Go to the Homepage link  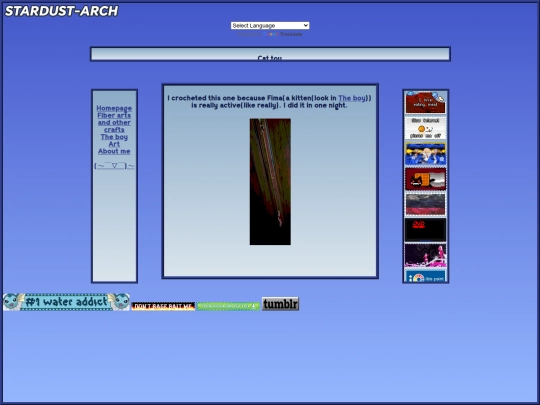pos(114,108)
